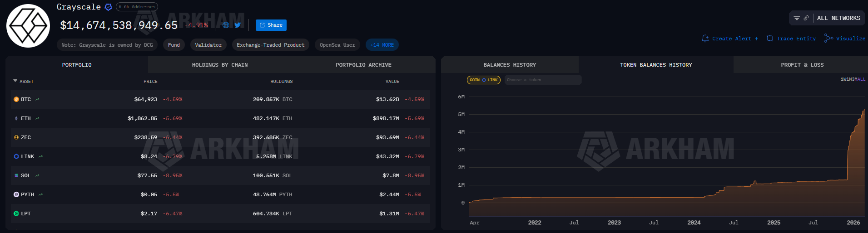Click the blue verified badge beside Grayscale
Screen dimensions: 868x233
point(108,7)
